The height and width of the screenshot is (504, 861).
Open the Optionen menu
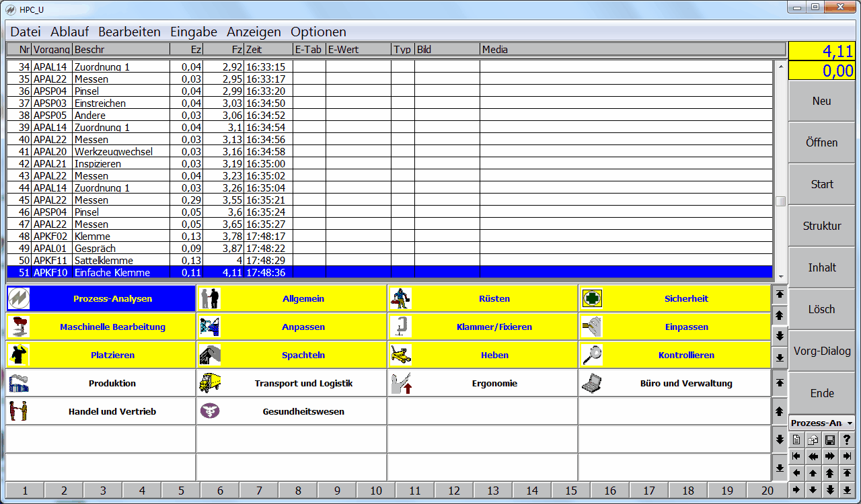pos(318,32)
